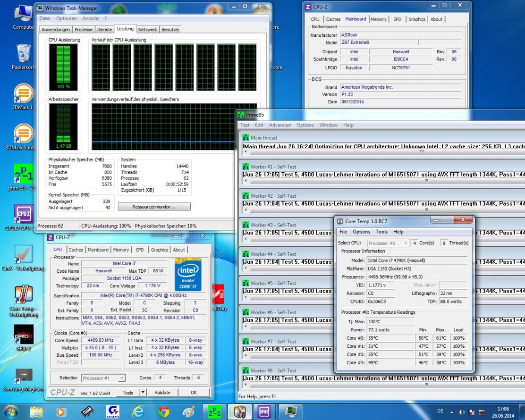Open Select CPU dropdown in Core Temp

[x=388, y=243]
